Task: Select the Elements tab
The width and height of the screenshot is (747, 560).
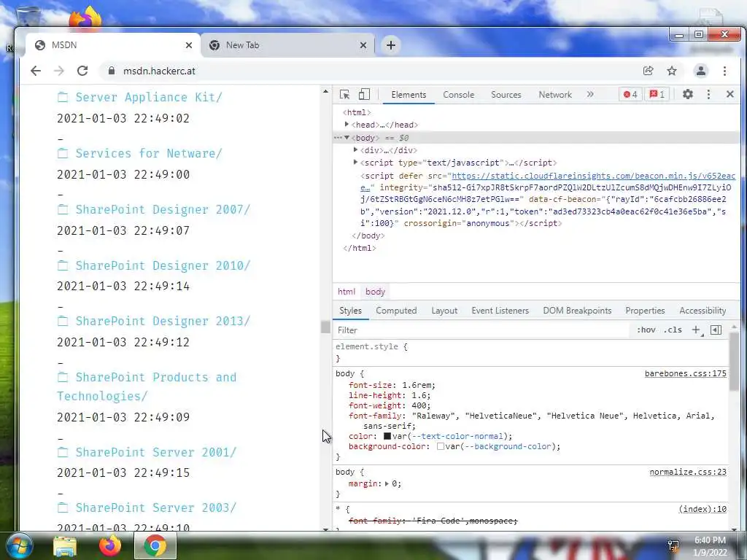Action: click(409, 94)
